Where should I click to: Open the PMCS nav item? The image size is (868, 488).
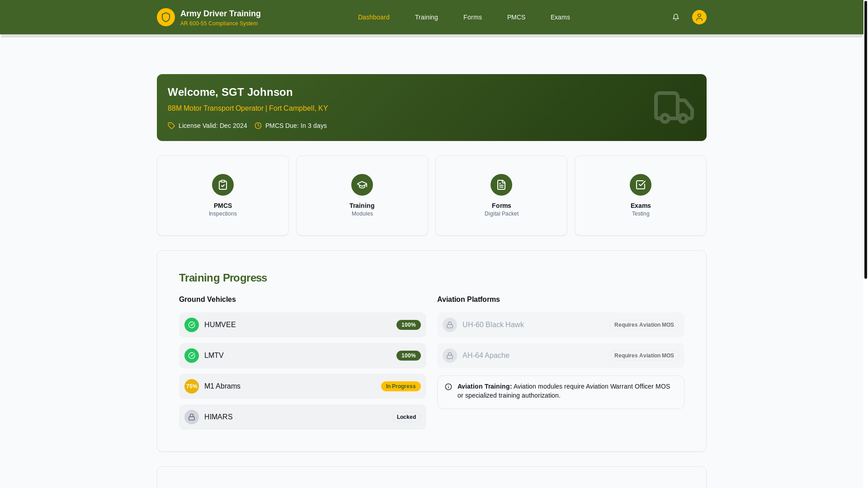pyautogui.click(x=516, y=17)
